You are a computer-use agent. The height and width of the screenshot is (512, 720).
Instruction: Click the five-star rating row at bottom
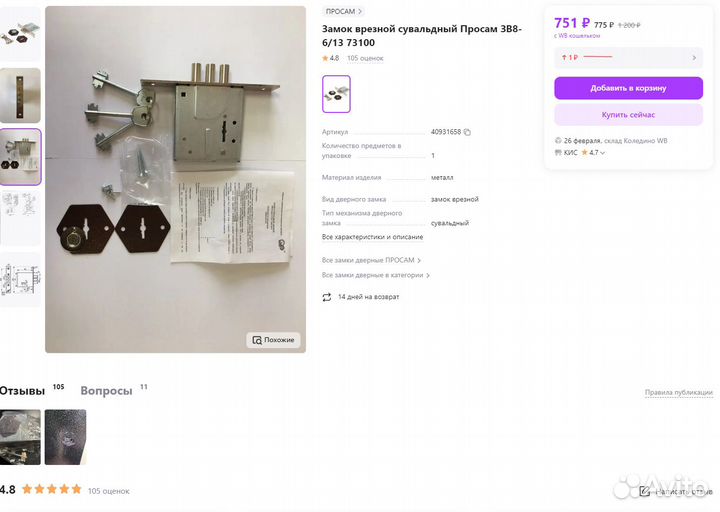52,489
